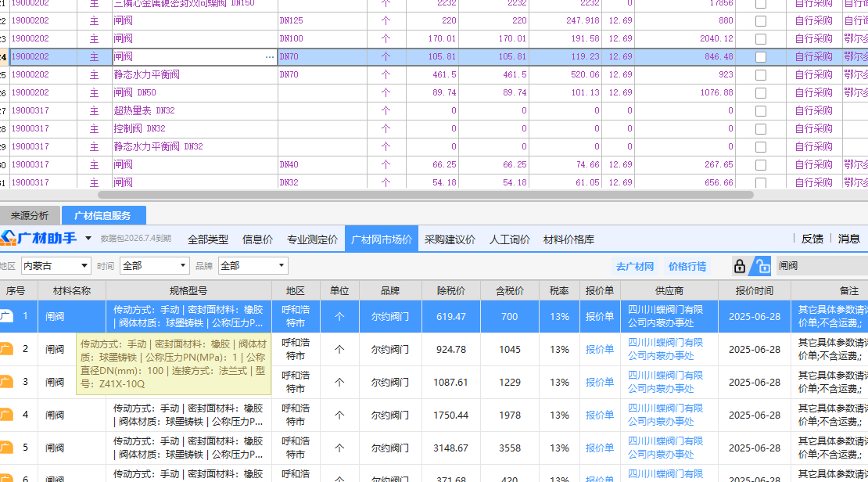Tick the checkbox in the 超热量表 DN32 row
Viewport: 868px width, 482px height.
761,111
